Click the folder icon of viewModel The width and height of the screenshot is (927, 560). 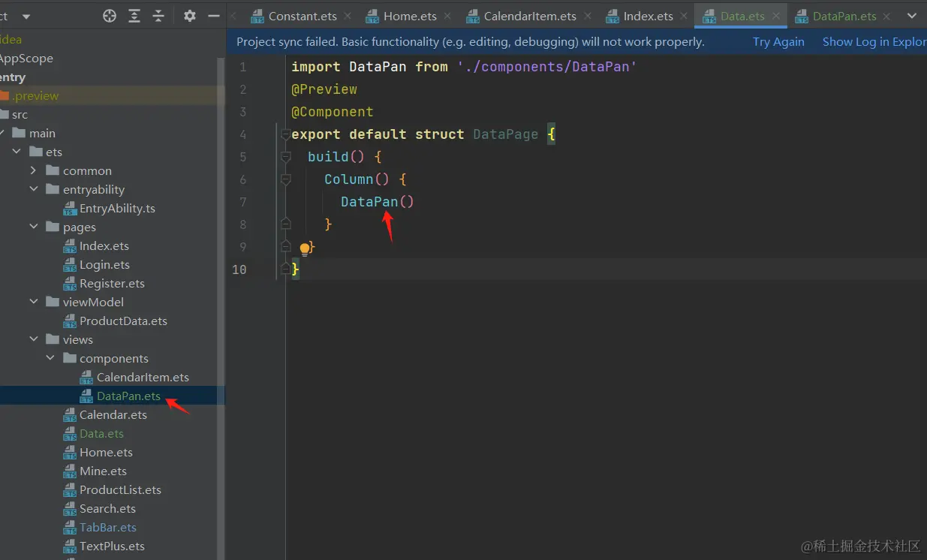(x=52, y=302)
